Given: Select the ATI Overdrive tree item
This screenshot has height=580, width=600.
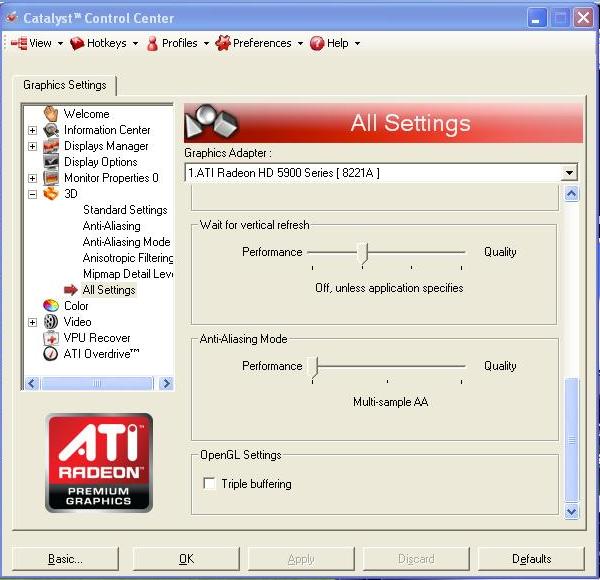Looking at the screenshot, I should pyautogui.click(x=101, y=354).
